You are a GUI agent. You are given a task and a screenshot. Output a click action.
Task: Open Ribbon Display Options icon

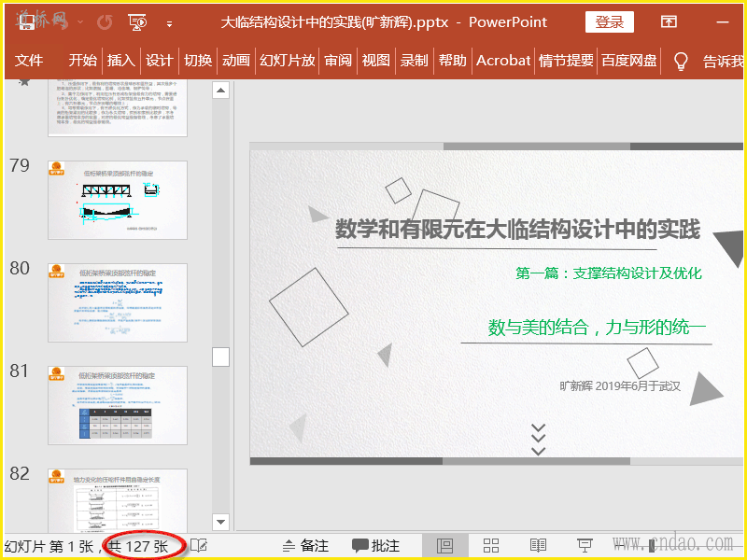pyautogui.click(x=669, y=21)
